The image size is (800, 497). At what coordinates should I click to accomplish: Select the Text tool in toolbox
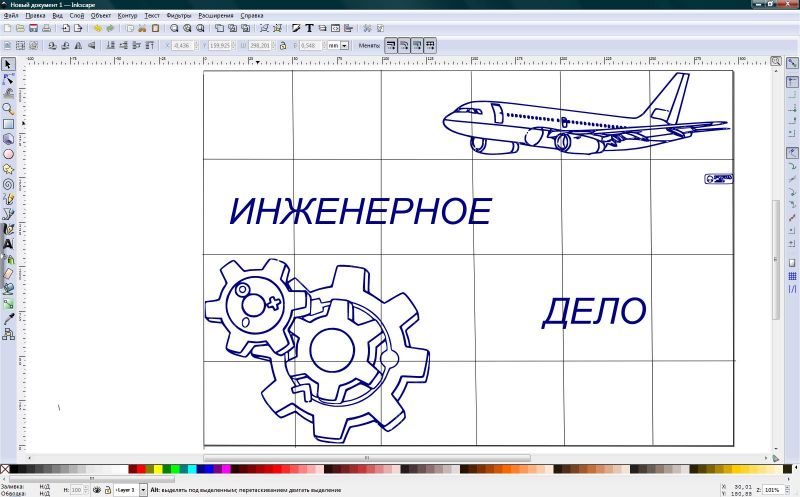pos(8,243)
